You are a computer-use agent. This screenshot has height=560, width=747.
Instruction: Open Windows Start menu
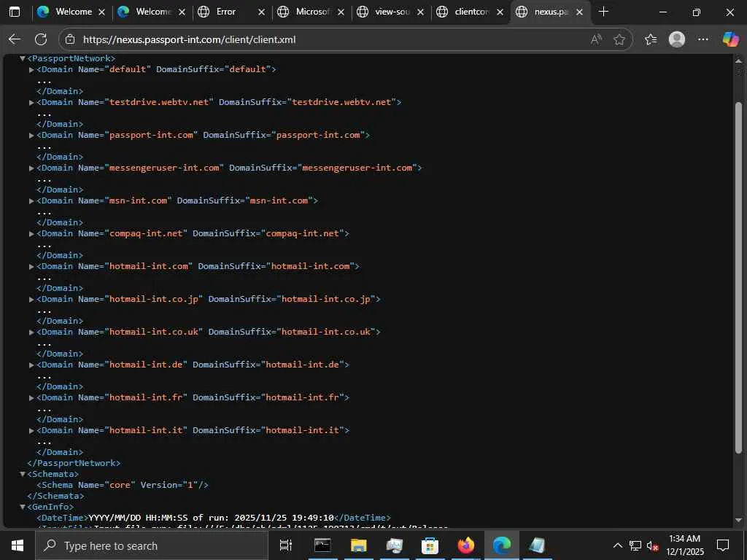click(18, 545)
